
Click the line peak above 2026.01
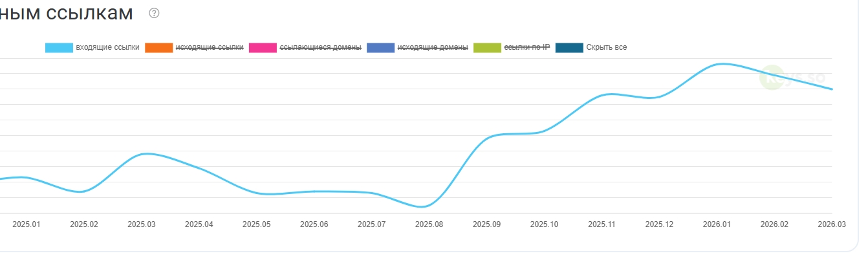(x=721, y=64)
